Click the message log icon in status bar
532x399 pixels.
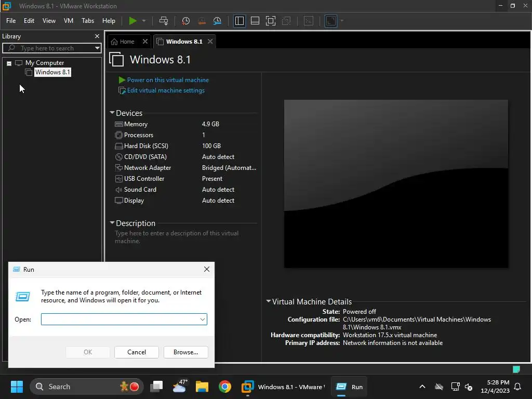tap(516, 369)
